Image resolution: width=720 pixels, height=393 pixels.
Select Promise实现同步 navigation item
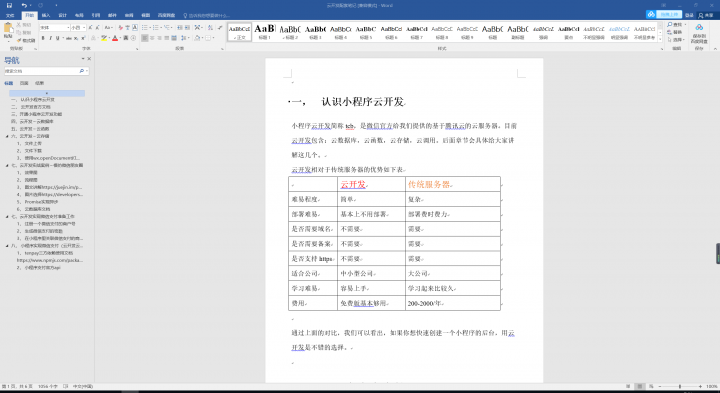coord(41,202)
